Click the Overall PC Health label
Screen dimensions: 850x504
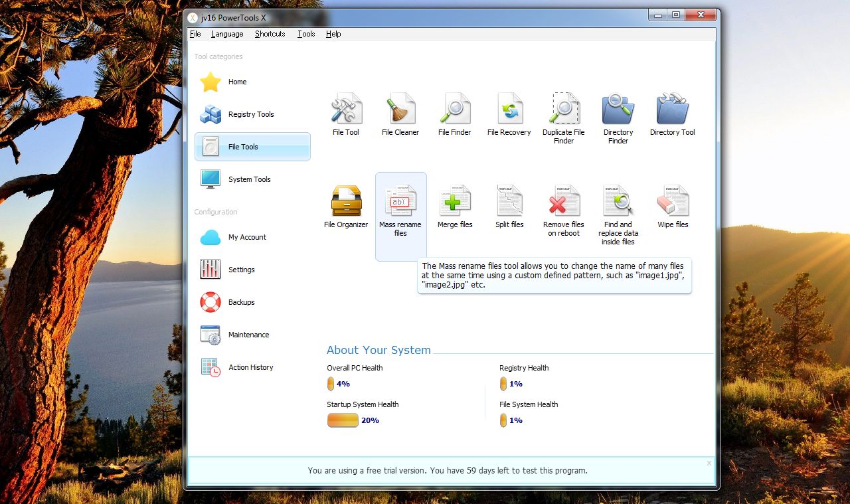[x=355, y=368]
